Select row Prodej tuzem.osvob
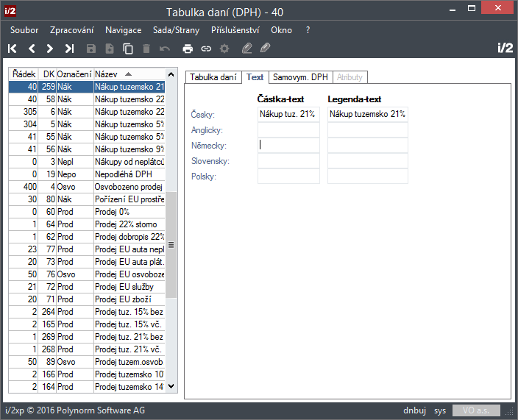Screen dimensions: 518x420 pos(87,362)
